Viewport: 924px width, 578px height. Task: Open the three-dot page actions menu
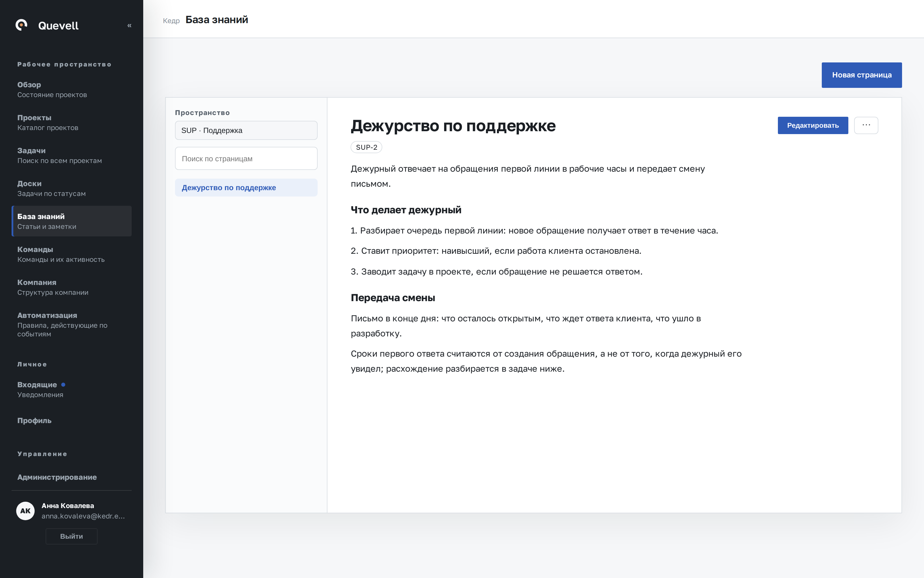pos(866,125)
